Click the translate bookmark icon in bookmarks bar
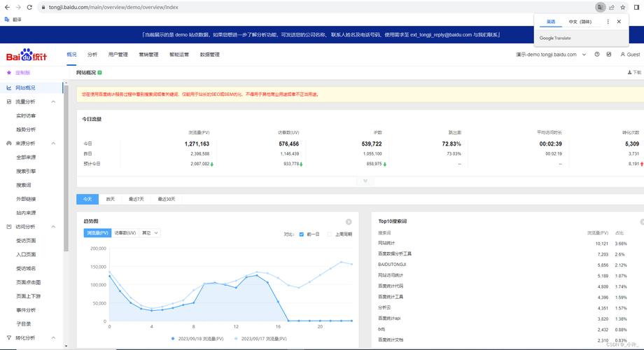The height and width of the screenshot is (350, 644). point(7,20)
